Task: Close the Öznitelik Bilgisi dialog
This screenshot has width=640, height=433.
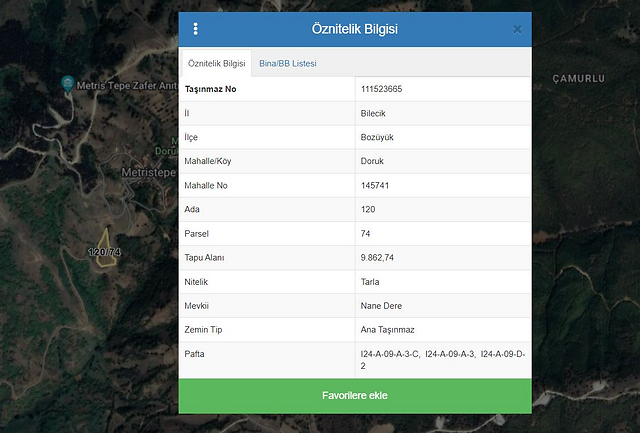Action: (517, 29)
